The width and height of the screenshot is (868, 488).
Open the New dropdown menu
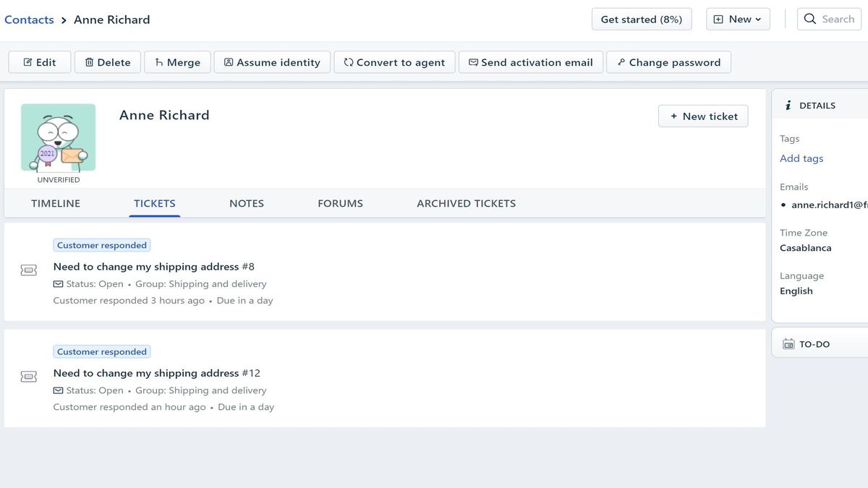[738, 20]
